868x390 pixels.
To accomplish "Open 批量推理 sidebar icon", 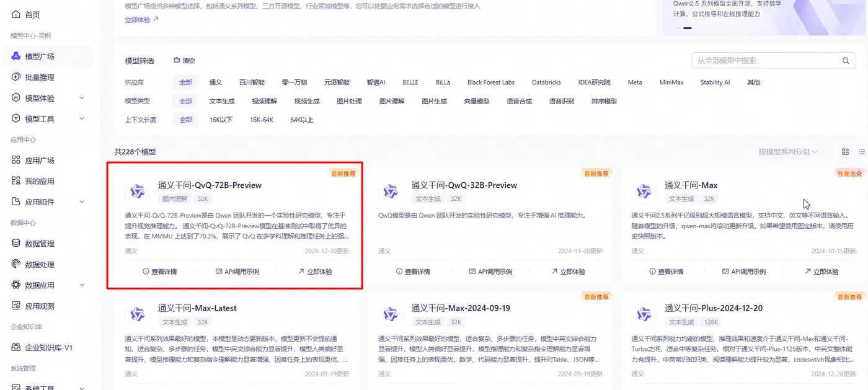I will point(16,77).
